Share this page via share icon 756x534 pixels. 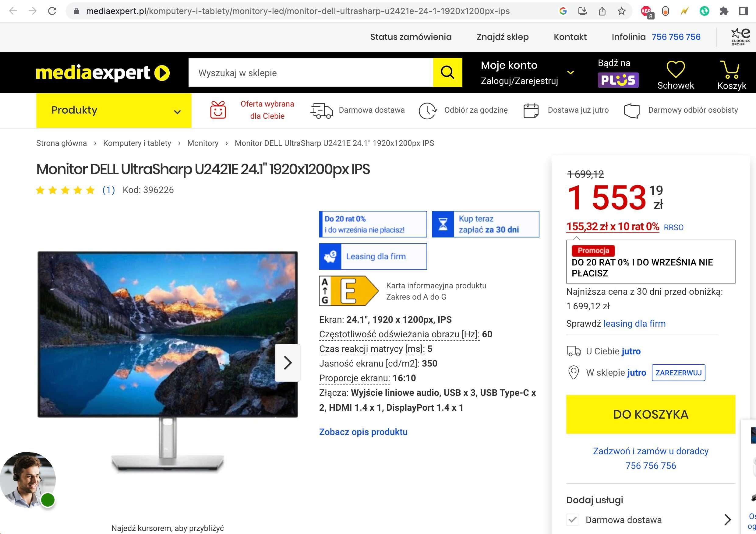(602, 11)
